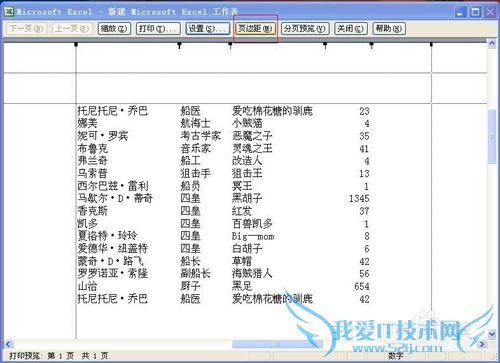Click the job cell 考古学家
500x363 pixels.
point(201,136)
